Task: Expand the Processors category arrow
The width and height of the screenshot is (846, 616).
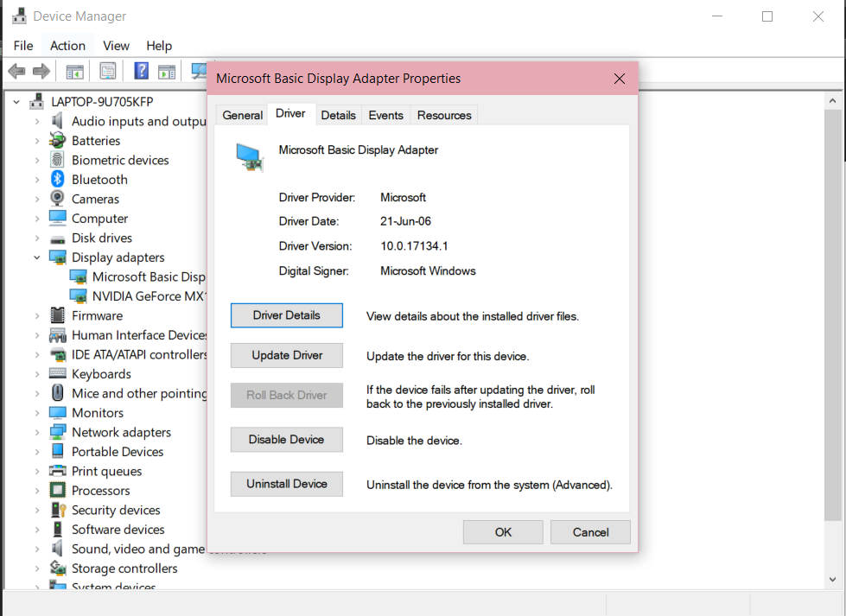Action: click(36, 491)
